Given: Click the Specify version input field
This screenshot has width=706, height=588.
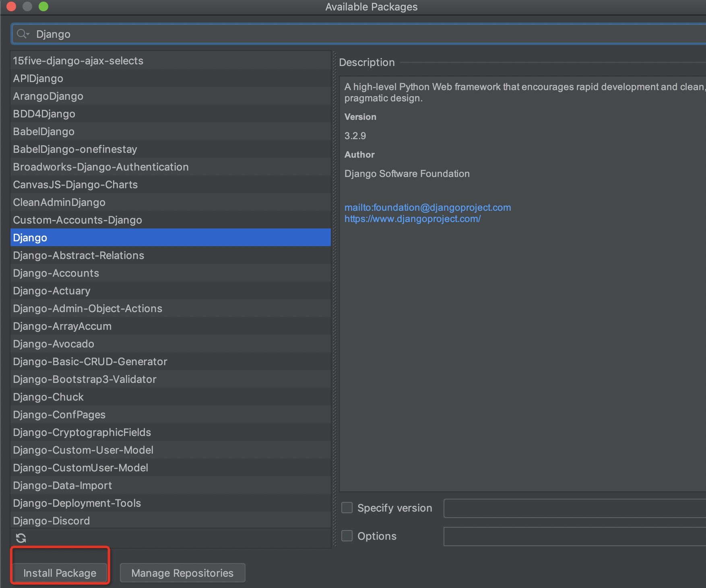Looking at the screenshot, I should (x=574, y=508).
